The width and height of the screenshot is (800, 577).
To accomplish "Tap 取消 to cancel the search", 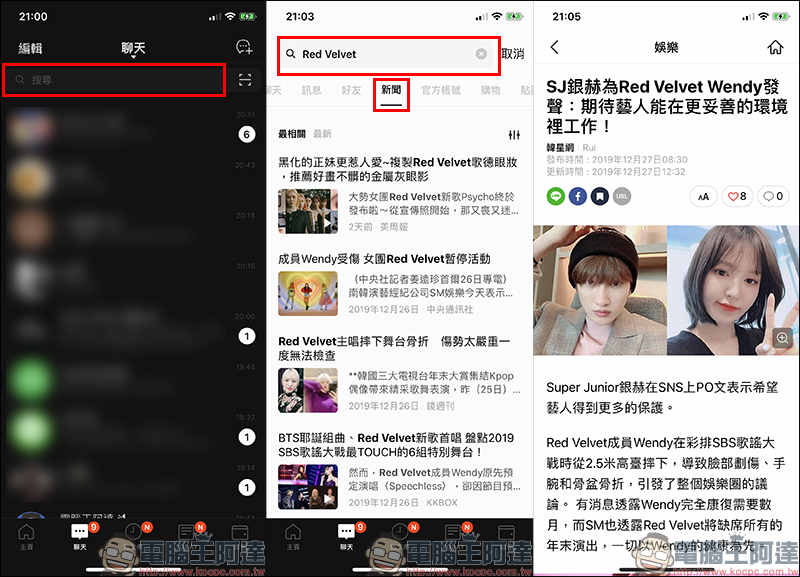I will click(513, 54).
